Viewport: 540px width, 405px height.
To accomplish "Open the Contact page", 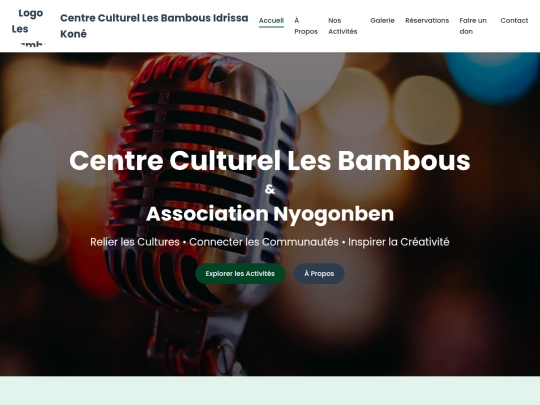I will (x=514, y=21).
